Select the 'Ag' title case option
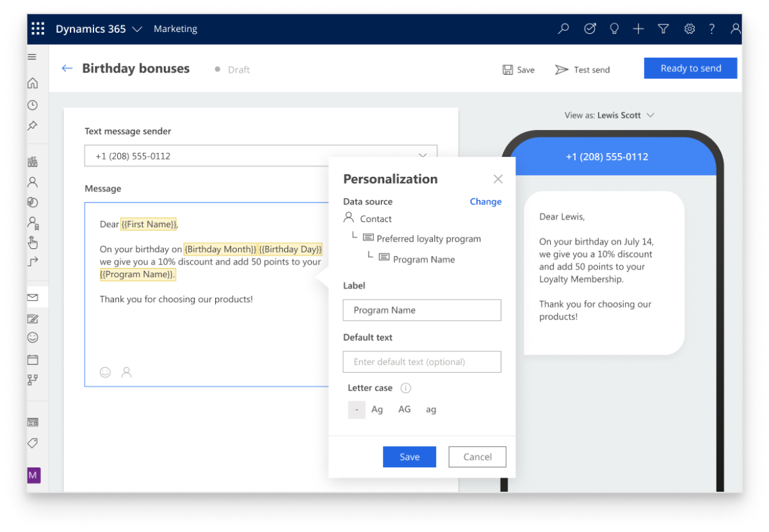This screenshot has height=532, width=769. pos(377,410)
